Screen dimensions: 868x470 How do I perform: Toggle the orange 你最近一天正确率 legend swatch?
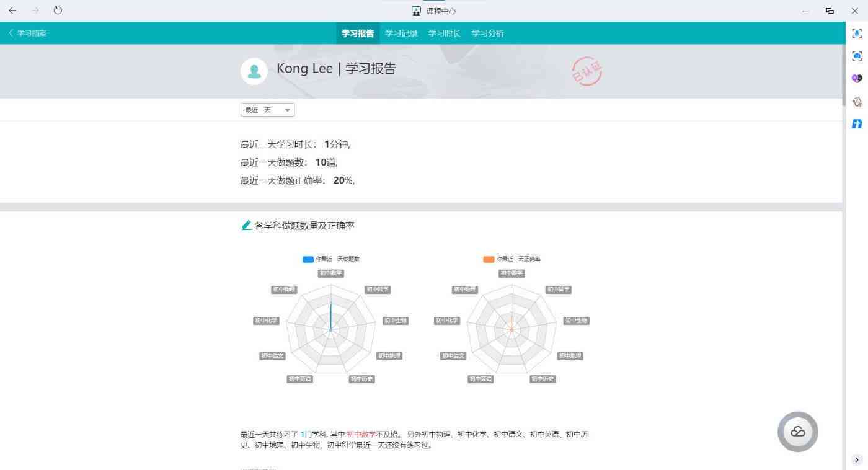pos(489,259)
